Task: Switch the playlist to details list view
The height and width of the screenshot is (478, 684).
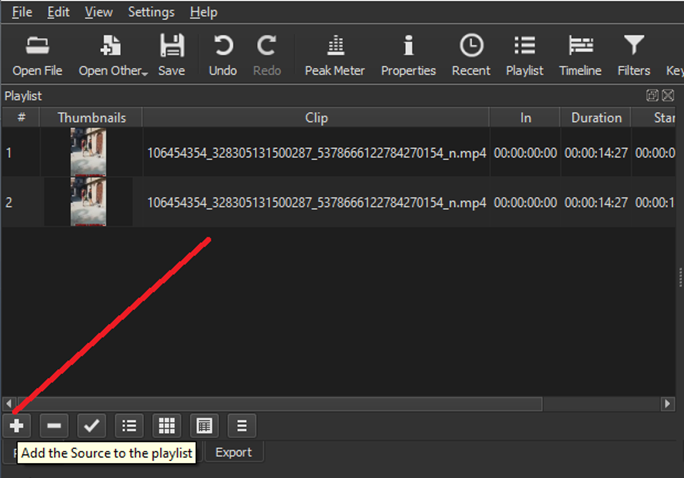Action: pos(129,426)
